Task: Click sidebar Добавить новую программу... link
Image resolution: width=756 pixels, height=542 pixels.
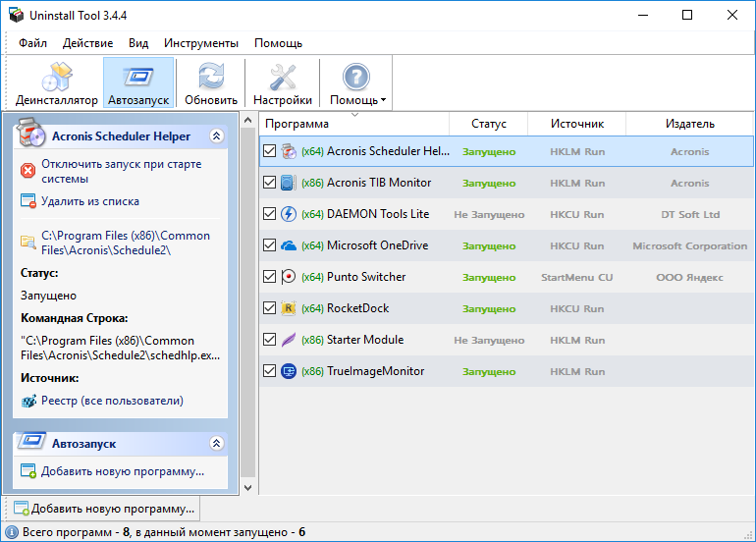Action: 123,471
